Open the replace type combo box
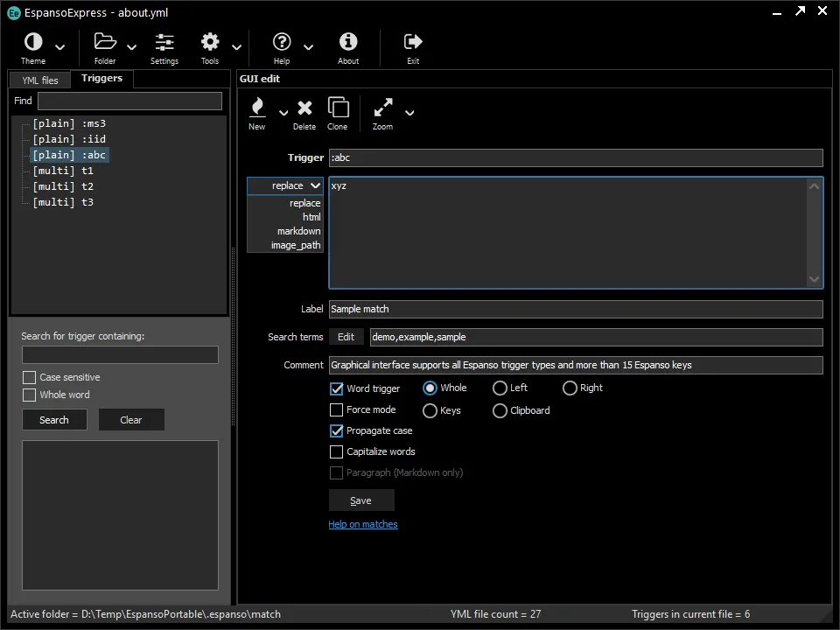The width and height of the screenshot is (840, 630). [285, 185]
